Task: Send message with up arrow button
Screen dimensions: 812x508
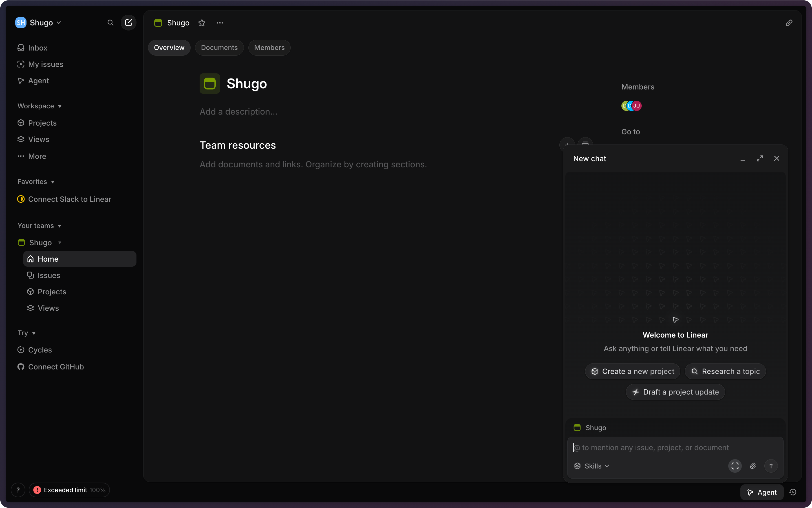Action: click(x=771, y=466)
